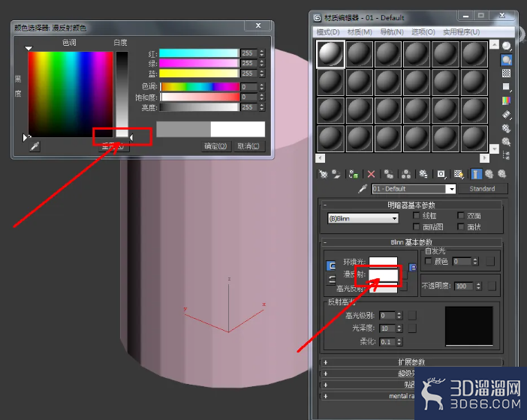Viewport: 527px width, 420px height.
Task: Click Standard material type button
Action: coord(482,189)
